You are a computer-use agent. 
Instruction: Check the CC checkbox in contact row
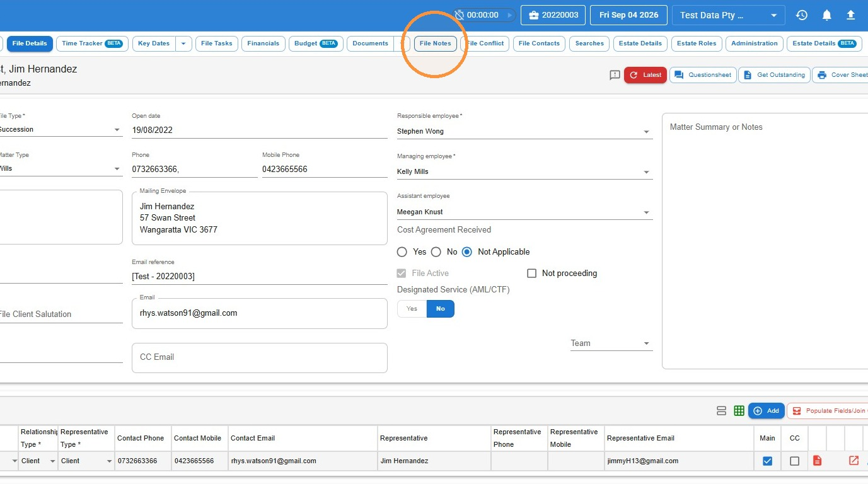click(x=794, y=461)
